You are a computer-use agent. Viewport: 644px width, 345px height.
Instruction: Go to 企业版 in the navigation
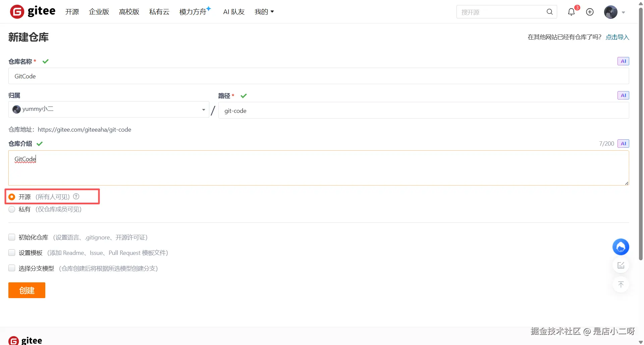(99, 12)
